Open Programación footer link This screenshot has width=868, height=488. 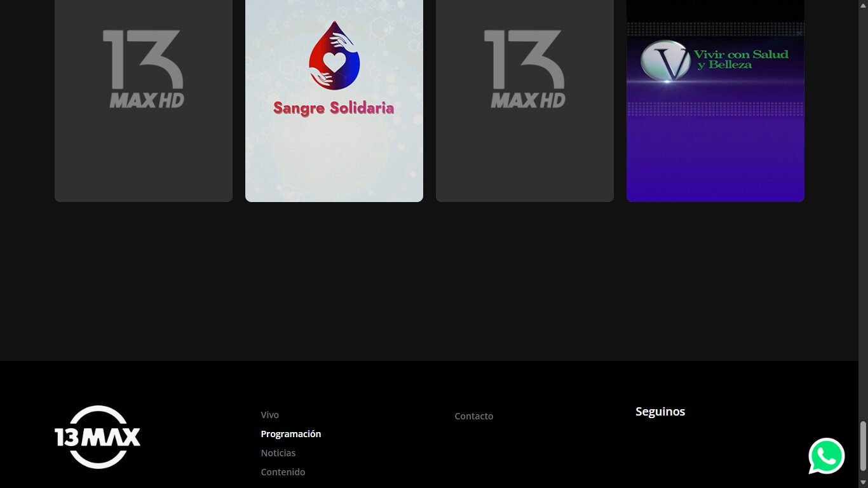point(290,434)
